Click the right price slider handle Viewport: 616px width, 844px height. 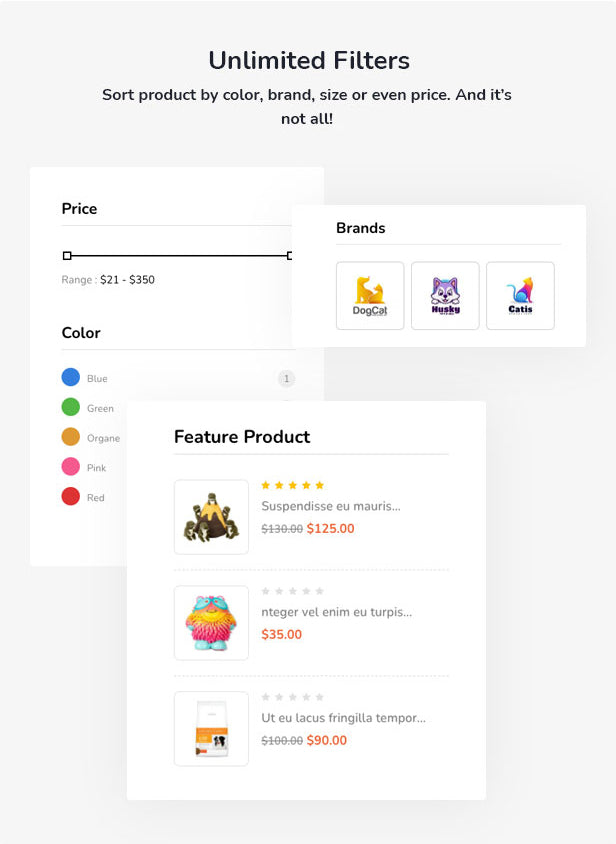(289, 256)
